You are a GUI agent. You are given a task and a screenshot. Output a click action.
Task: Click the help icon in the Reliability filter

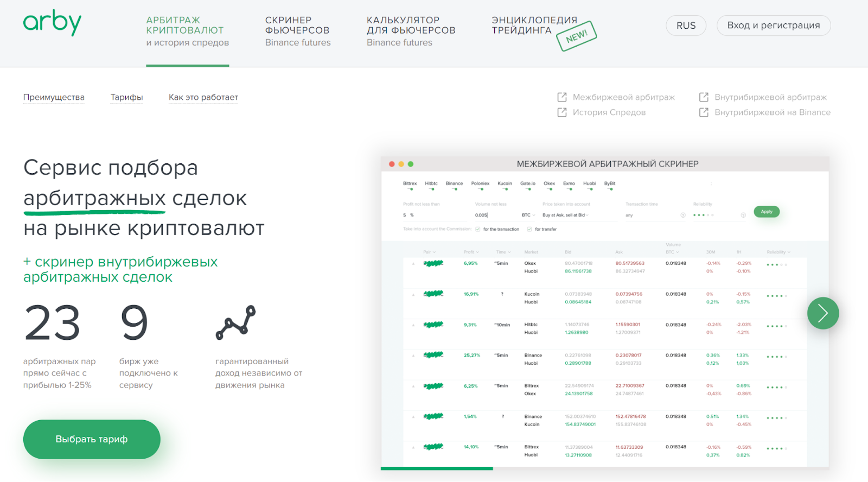pos(743,215)
